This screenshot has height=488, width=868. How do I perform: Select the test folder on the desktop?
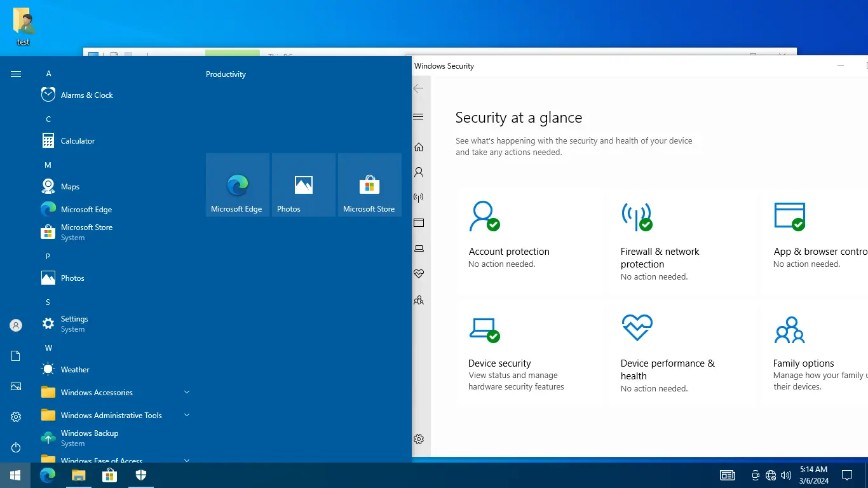(x=24, y=27)
